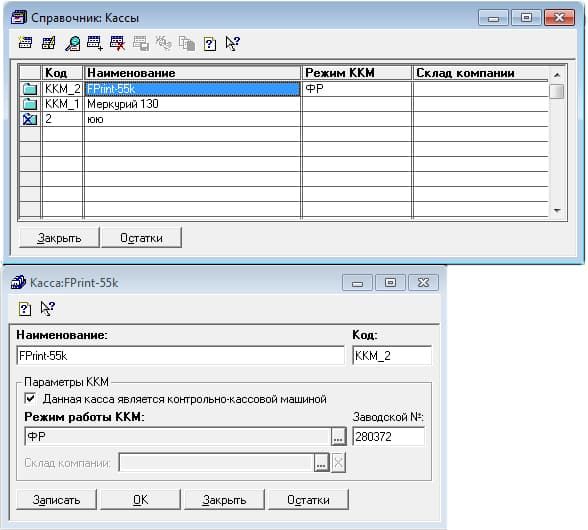Viewport: 588px width, 530px height.
Task: Click Заводской № field with 280372
Action: click(x=388, y=437)
